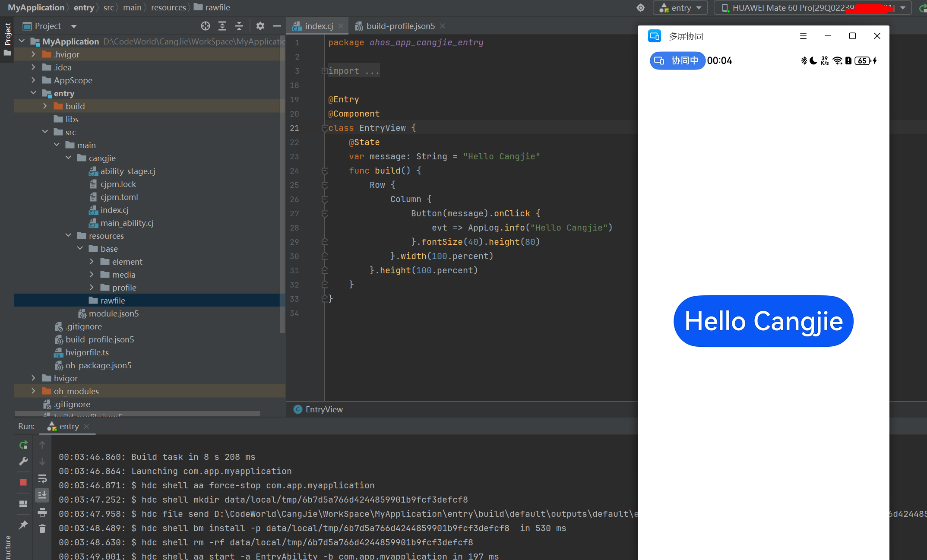
Task: Click Collapse All icon in Project toolbar
Action: (x=239, y=26)
